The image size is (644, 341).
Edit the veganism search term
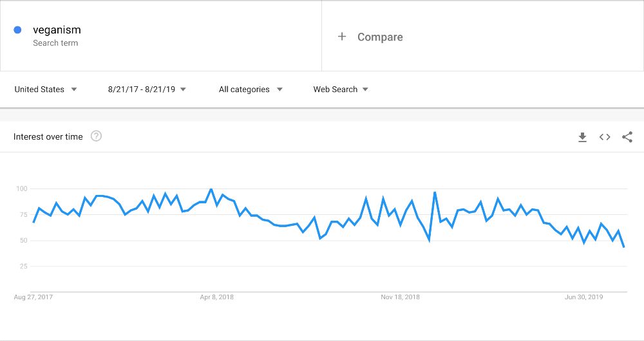[57, 30]
